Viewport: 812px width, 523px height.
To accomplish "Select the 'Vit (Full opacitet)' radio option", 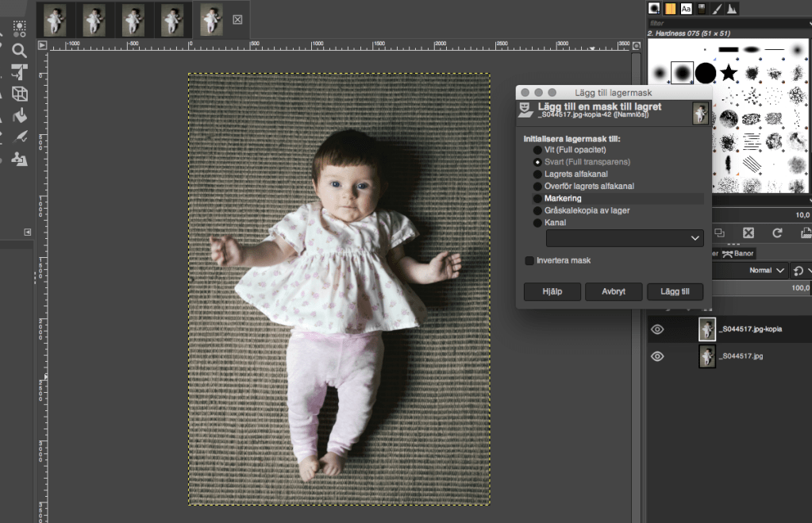I will pyautogui.click(x=537, y=150).
